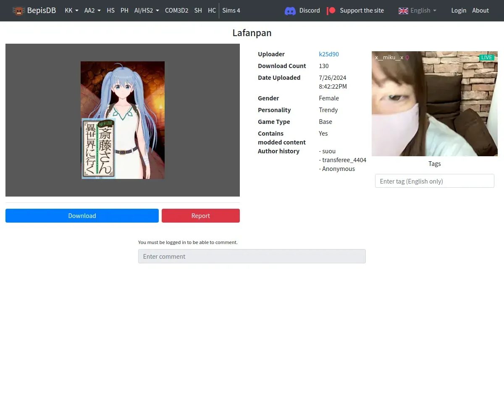Image resolution: width=504 pixels, height=420 pixels.
Task: Click author history entry suou
Action: pos(328,151)
